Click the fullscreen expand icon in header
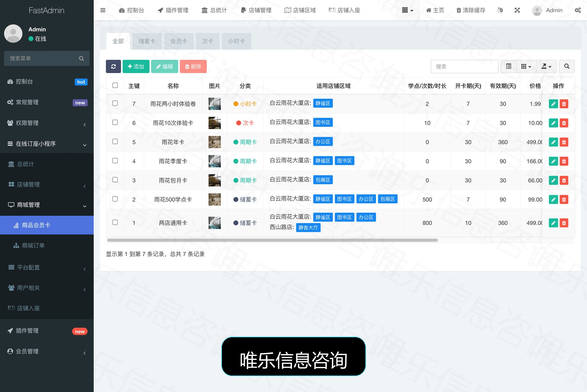Screen dimensions: 587x392 [517, 10]
